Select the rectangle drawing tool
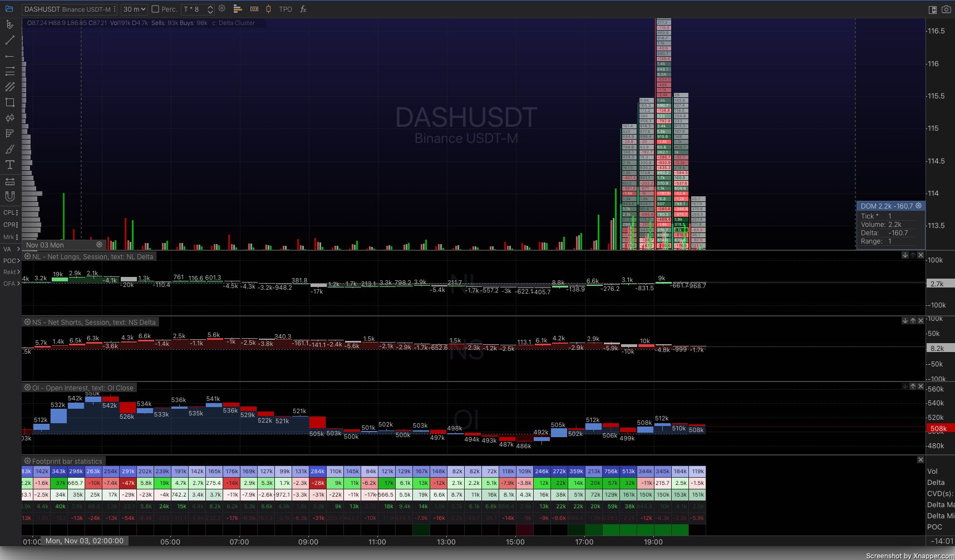The height and width of the screenshot is (560, 955). pyautogui.click(x=9, y=102)
